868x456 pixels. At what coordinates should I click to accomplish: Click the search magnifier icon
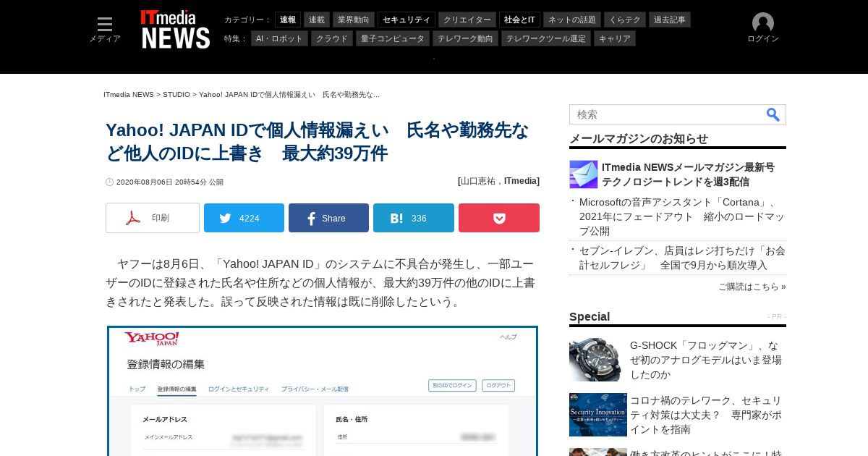(773, 114)
